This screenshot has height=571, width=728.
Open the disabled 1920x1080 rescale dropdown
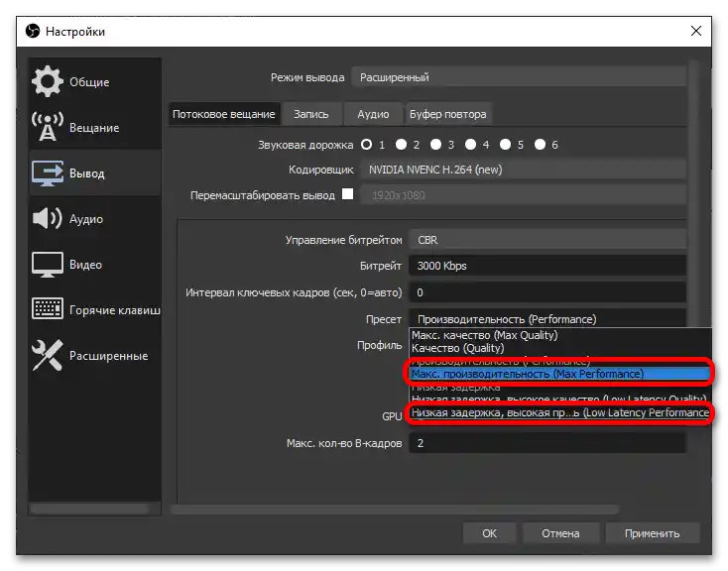(x=524, y=195)
